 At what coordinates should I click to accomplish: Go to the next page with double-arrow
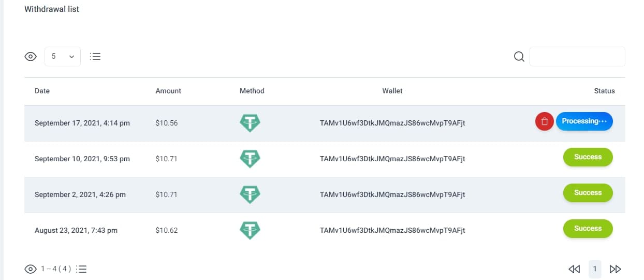click(x=615, y=269)
